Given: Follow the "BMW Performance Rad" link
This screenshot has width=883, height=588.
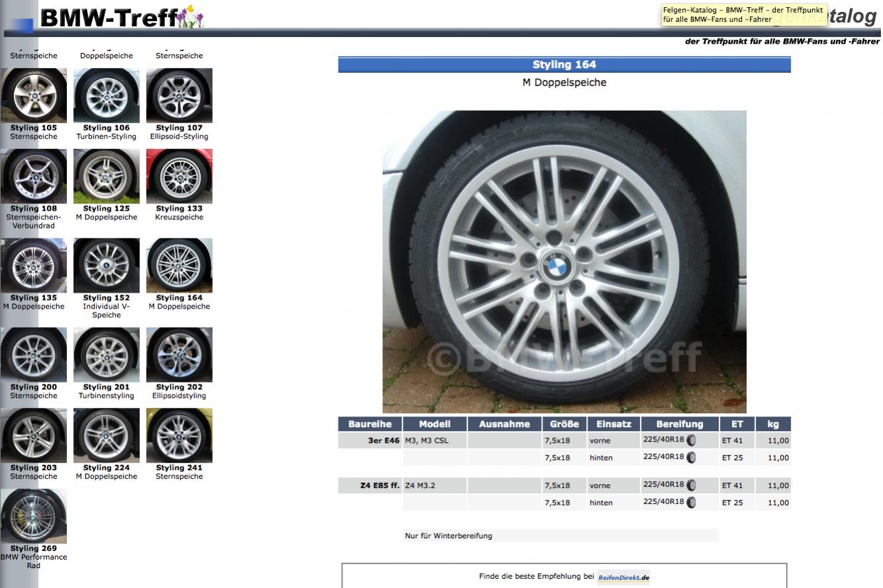Looking at the screenshot, I should tap(34, 562).
